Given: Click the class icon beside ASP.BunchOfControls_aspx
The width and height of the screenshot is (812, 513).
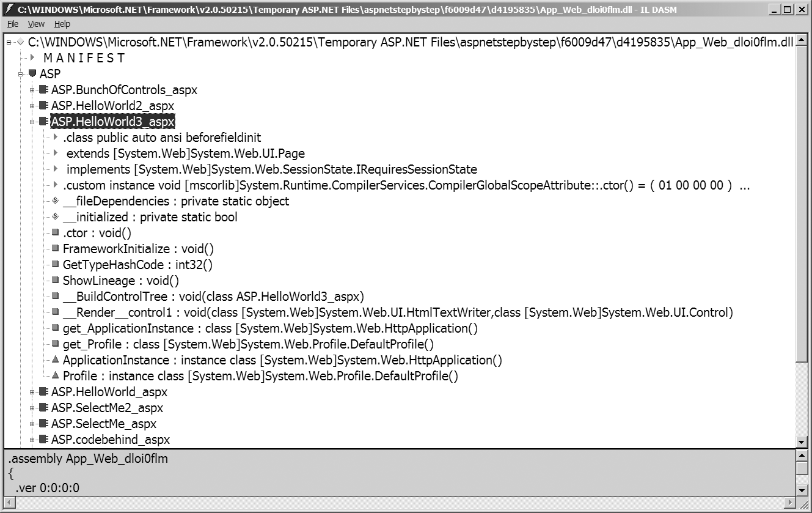Looking at the screenshot, I should (43, 90).
